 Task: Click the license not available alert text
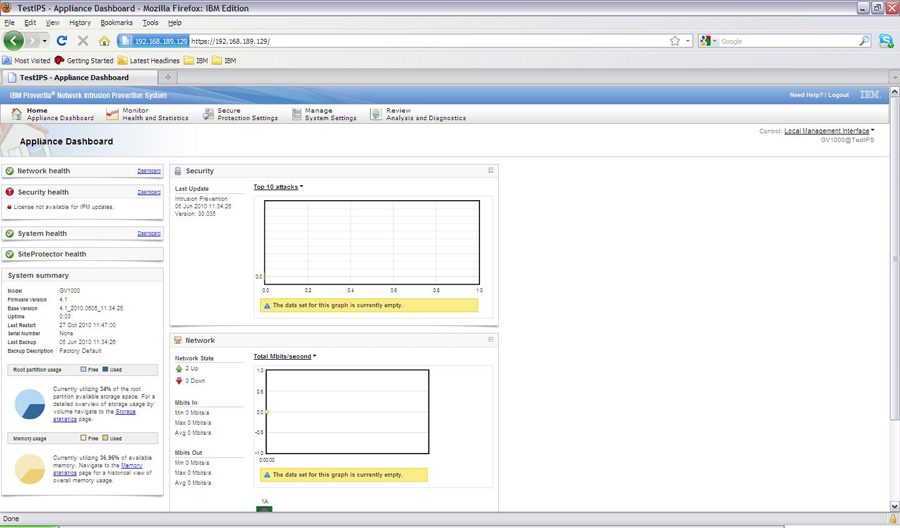click(63, 207)
